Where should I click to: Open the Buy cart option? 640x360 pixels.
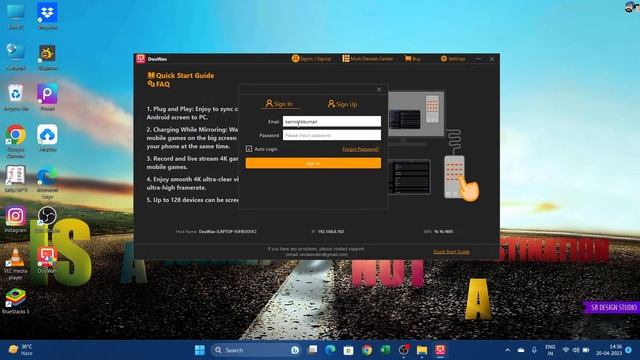point(412,59)
